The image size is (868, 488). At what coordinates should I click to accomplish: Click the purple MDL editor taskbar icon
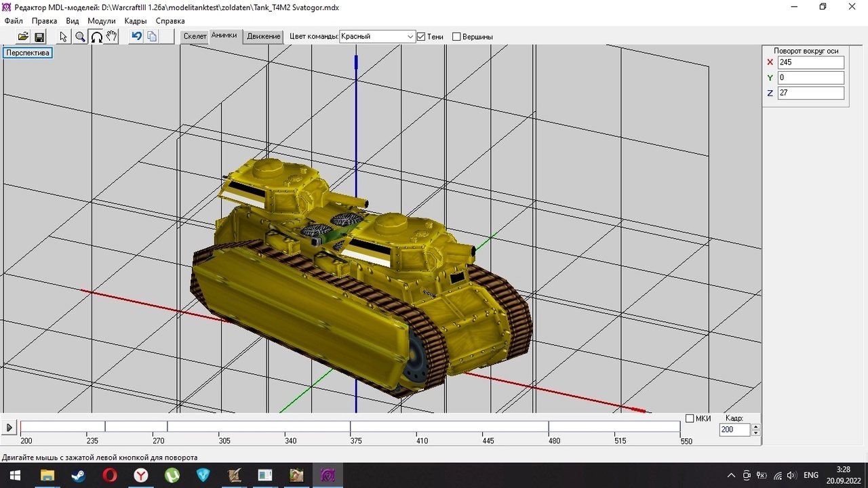(328, 475)
